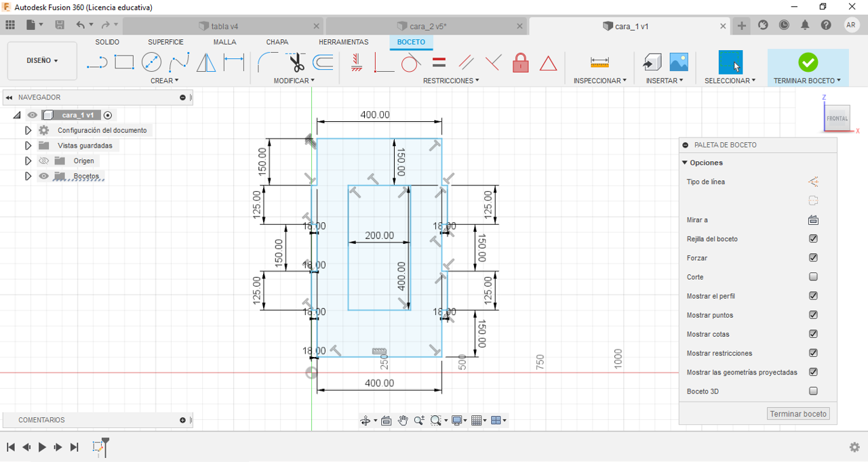The width and height of the screenshot is (868, 462).
Task: Click the FRONTAL view cube face
Action: pyautogui.click(x=837, y=119)
